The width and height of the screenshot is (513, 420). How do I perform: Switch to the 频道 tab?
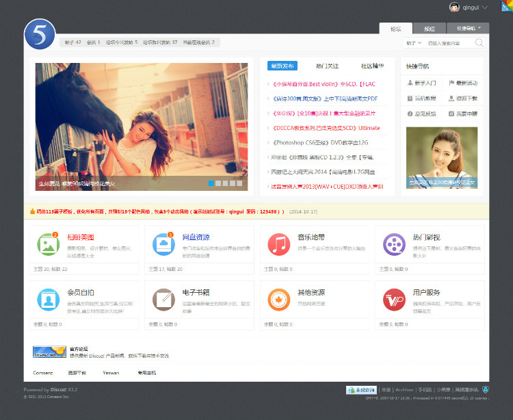[x=430, y=29]
